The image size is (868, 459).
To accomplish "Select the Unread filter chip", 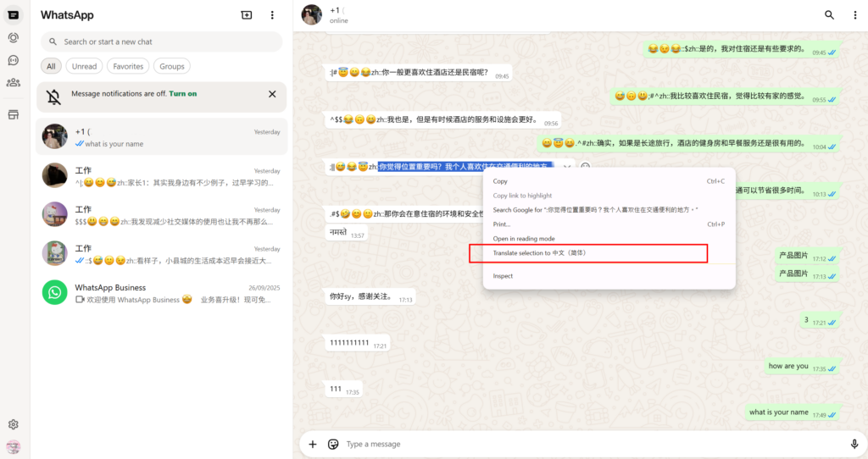I will click(84, 66).
